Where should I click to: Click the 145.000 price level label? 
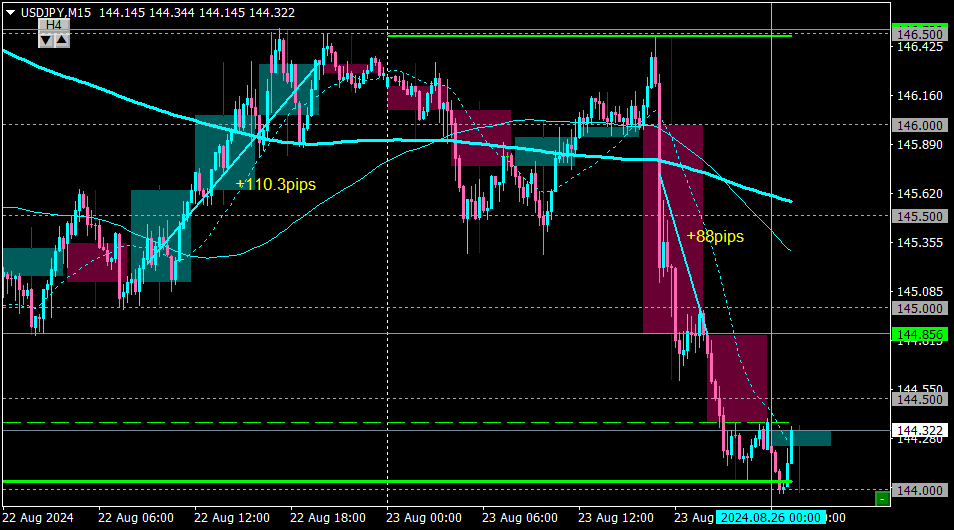(919, 309)
